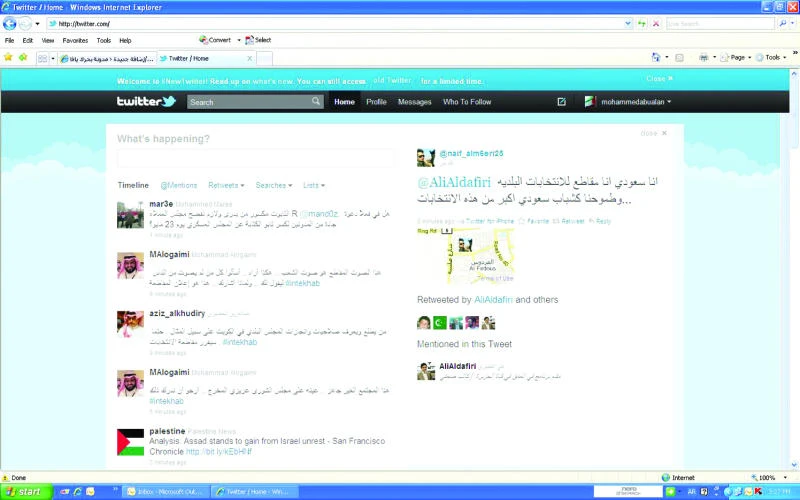Click the Print icon in command bar
Screen dimensions: 800x500
[x=704, y=58]
